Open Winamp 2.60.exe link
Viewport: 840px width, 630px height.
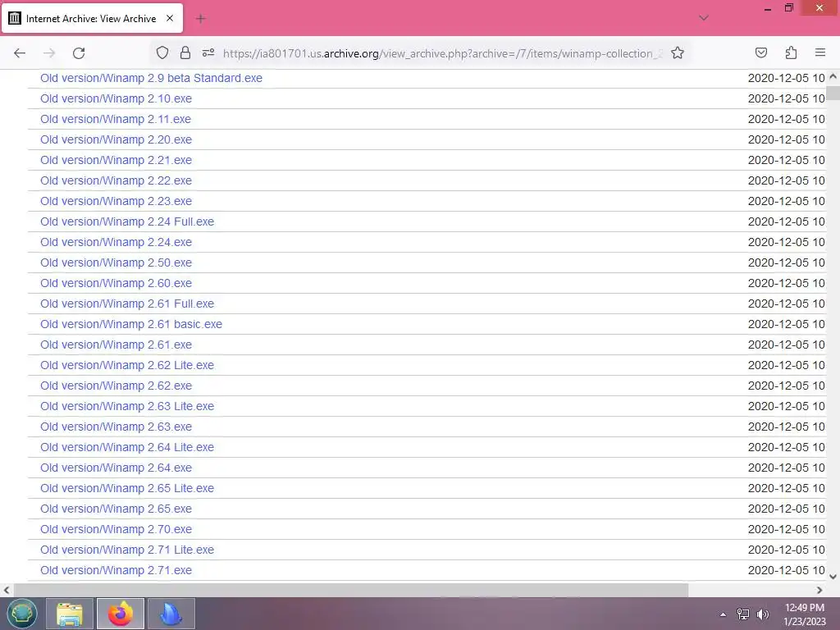click(116, 283)
